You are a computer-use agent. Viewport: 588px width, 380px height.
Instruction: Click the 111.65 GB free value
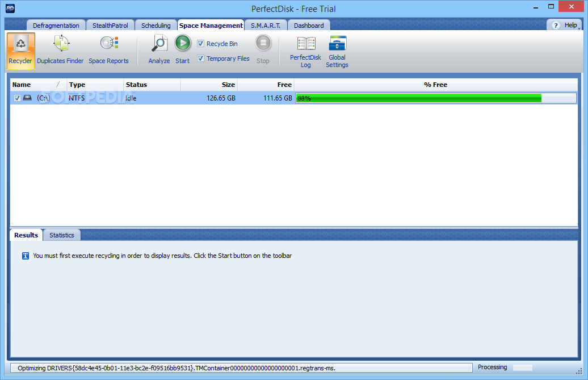pos(278,98)
